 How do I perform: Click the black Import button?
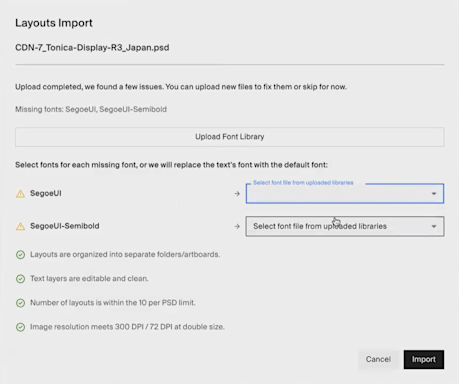(x=424, y=359)
